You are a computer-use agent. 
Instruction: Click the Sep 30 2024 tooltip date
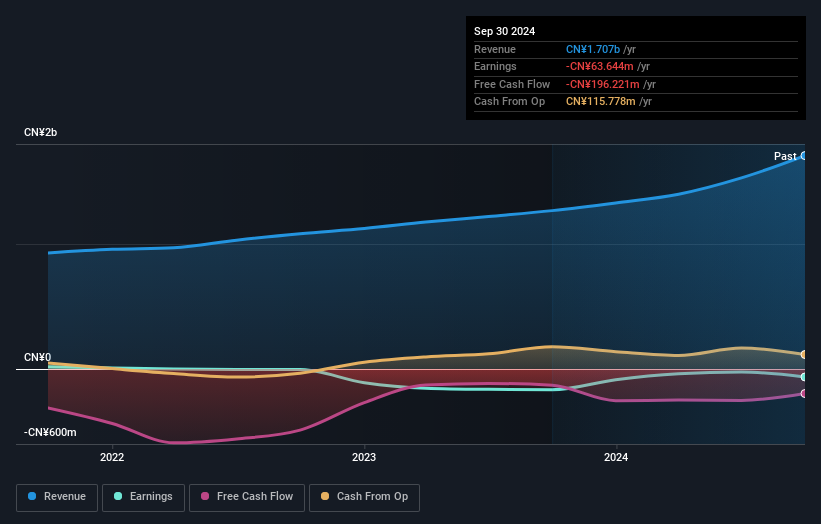(504, 31)
